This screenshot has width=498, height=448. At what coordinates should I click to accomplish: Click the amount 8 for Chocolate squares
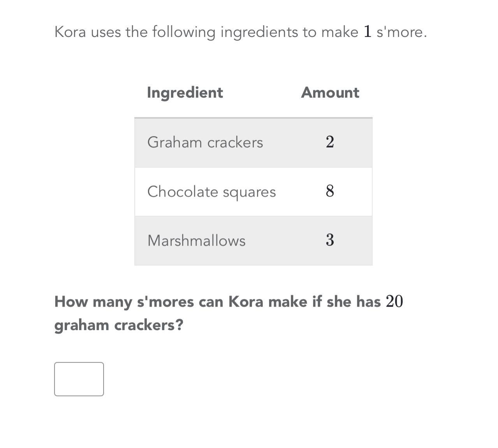click(x=330, y=191)
